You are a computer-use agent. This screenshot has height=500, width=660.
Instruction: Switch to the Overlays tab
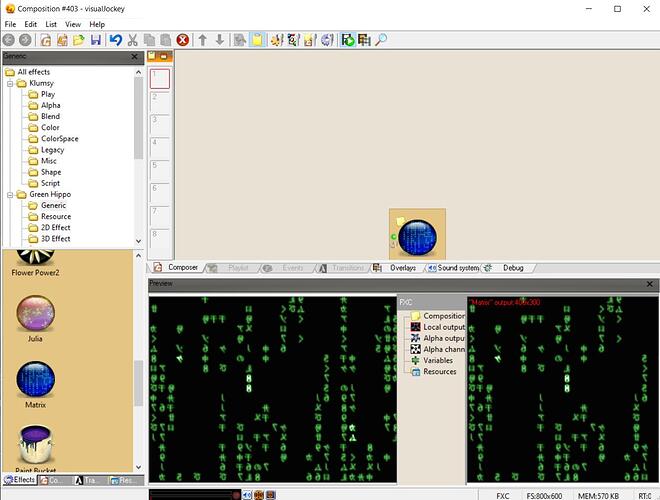click(397, 268)
